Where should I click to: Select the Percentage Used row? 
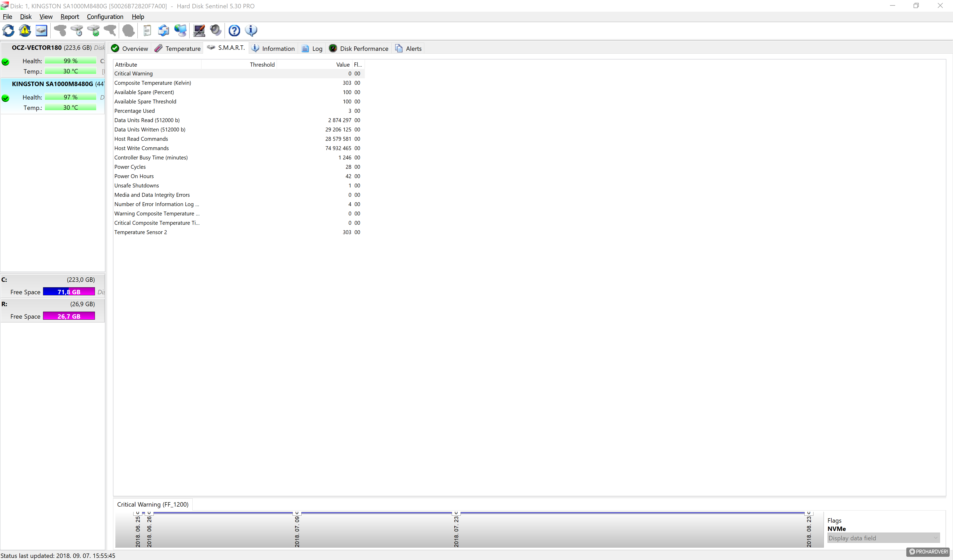[239, 111]
